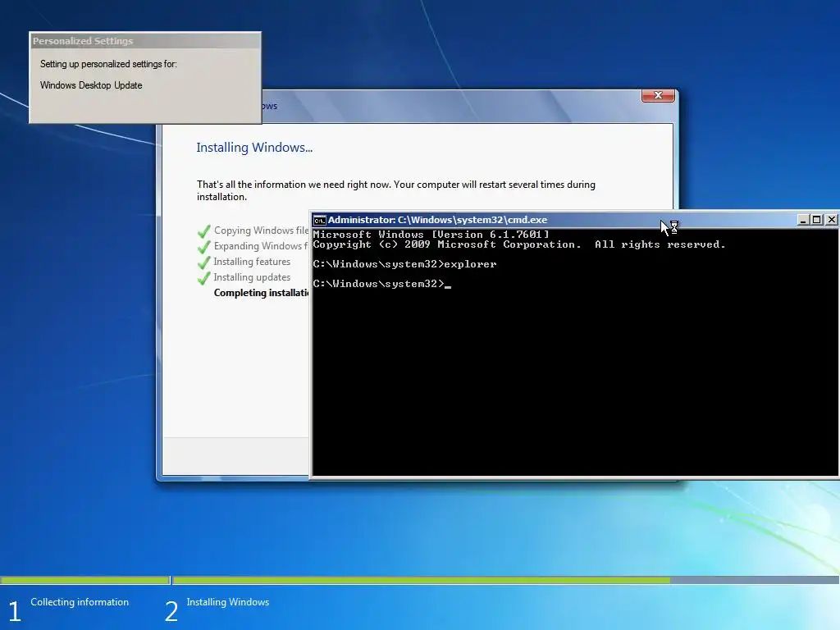The width and height of the screenshot is (840, 630).
Task: Click the stage number 2 at bottom
Action: [171, 611]
